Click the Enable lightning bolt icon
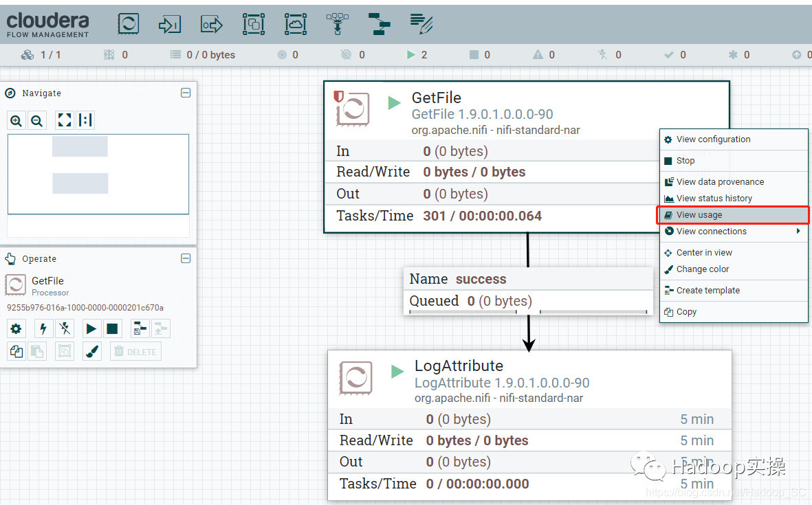The width and height of the screenshot is (812, 505). coord(43,328)
